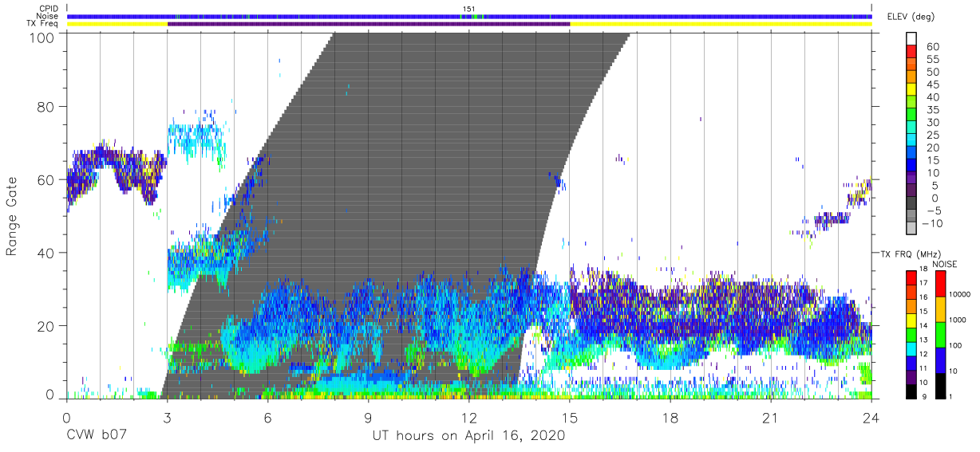
Task: Click the 80 tick label on Range Gate axis
Action: click(x=47, y=108)
